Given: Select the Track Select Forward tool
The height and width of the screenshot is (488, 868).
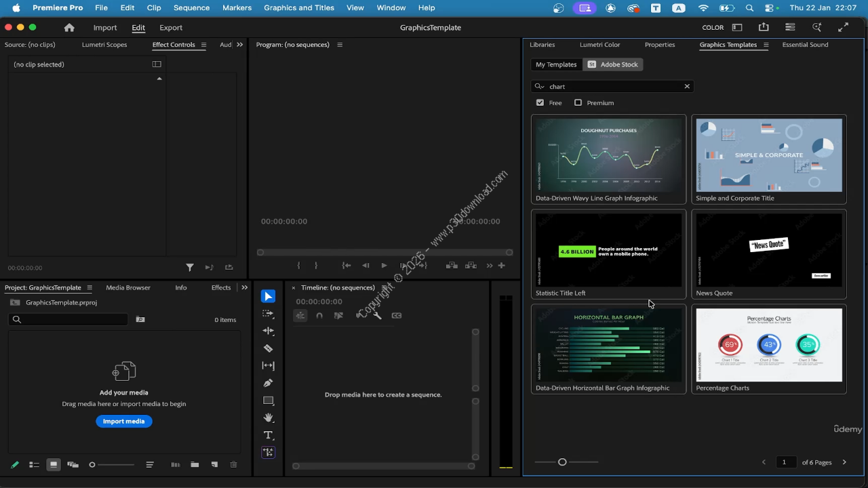Looking at the screenshot, I should (268, 314).
